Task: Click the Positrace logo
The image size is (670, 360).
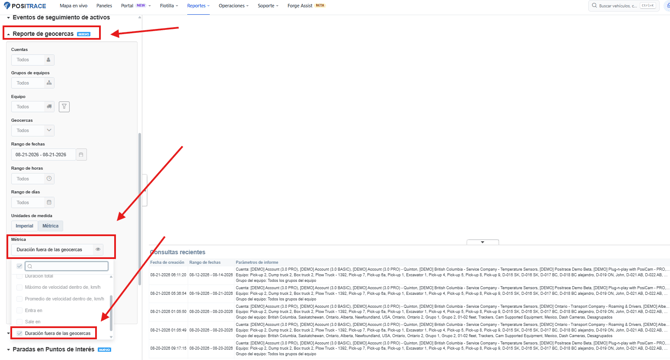Action: (25, 6)
